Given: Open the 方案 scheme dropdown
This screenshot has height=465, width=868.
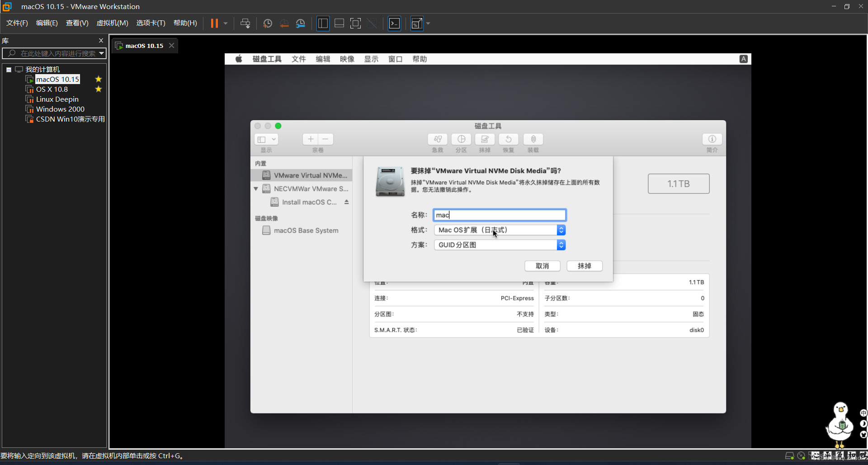Looking at the screenshot, I should coord(500,245).
